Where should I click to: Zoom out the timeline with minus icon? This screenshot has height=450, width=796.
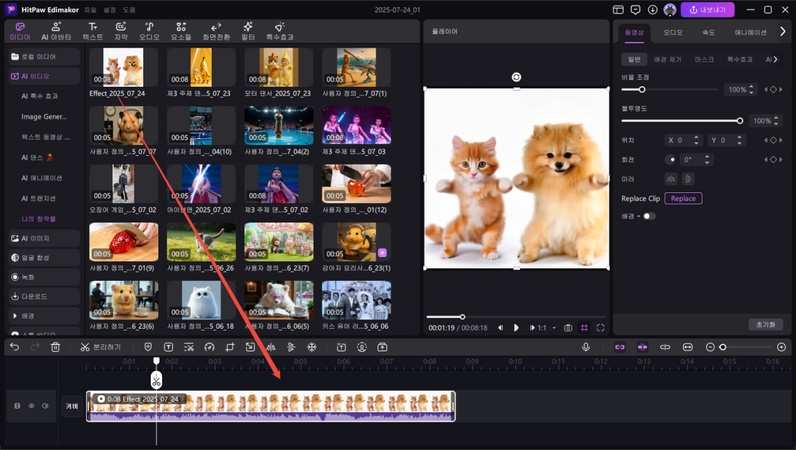(710, 347)
